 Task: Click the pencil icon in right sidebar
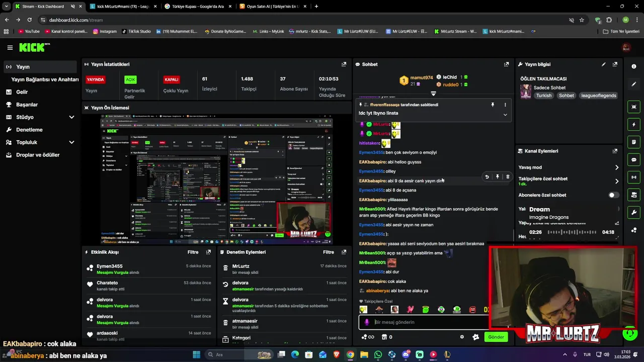(633, 84)
